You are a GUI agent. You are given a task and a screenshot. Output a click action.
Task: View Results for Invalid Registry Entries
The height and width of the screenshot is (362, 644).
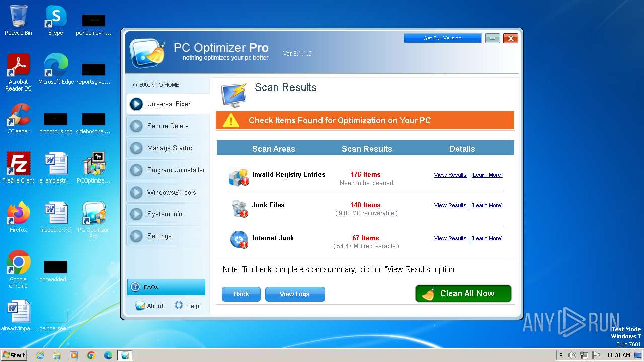pyautogui.click(x=450, y=175)
